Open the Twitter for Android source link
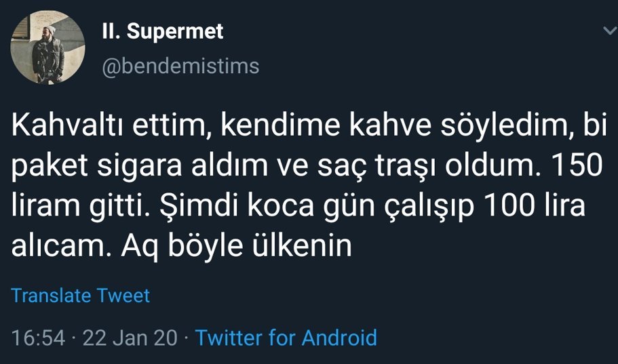 (286, 337)
